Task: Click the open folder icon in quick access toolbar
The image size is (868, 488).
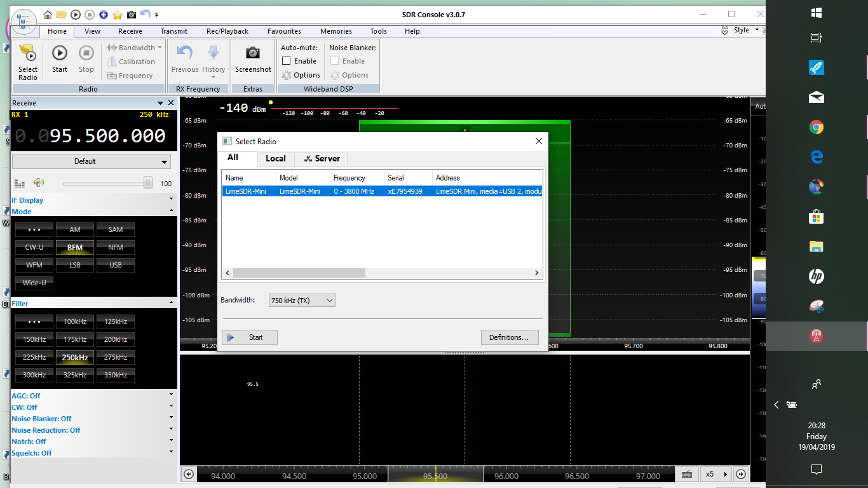Action: (x=62, y=15)
